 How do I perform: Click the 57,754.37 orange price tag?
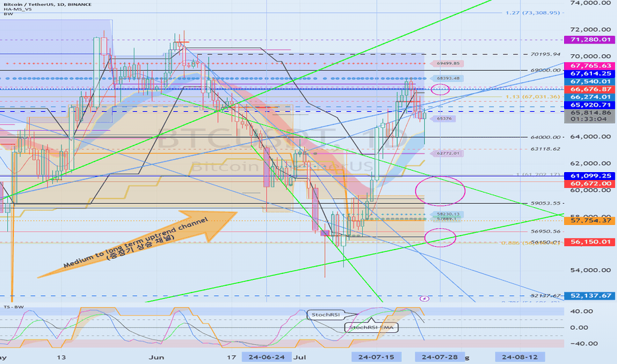589,220
